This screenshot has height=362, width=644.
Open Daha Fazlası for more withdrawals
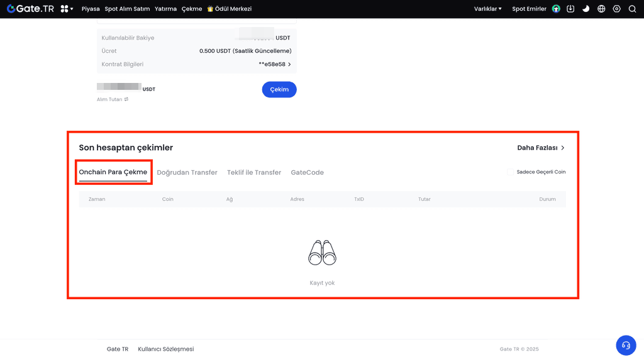pos(541,148)
